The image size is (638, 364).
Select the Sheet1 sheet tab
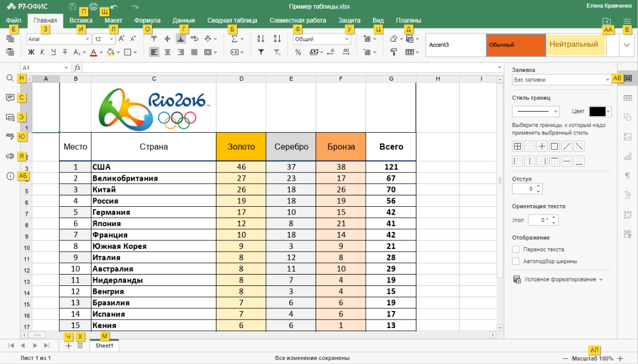pyautogui.click(x=104, y=346)
